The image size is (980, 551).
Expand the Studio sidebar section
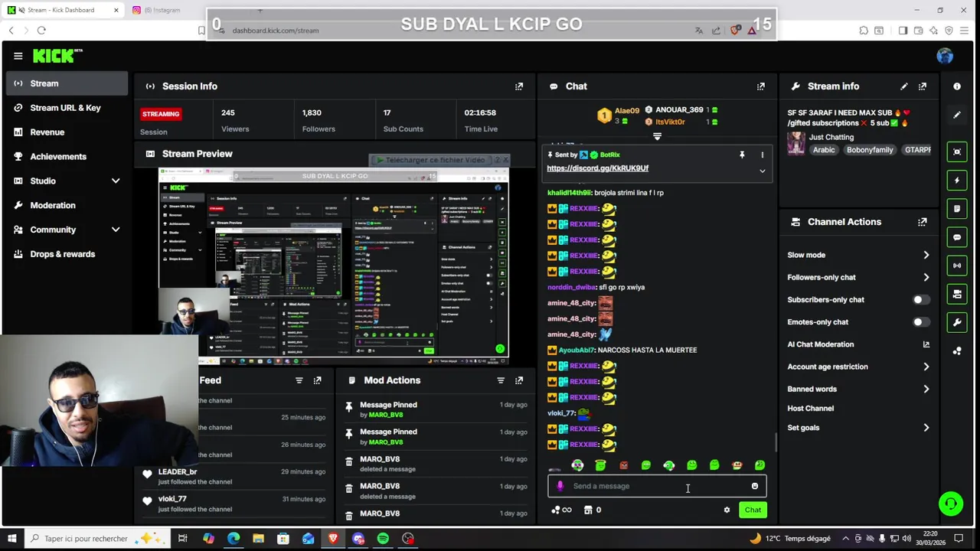point(116,181)
